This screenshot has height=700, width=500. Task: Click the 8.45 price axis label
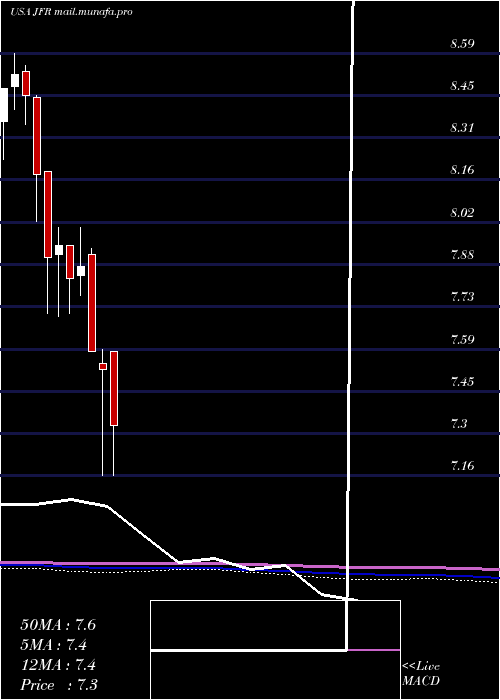pyautogui.click(x=462, y=86)
